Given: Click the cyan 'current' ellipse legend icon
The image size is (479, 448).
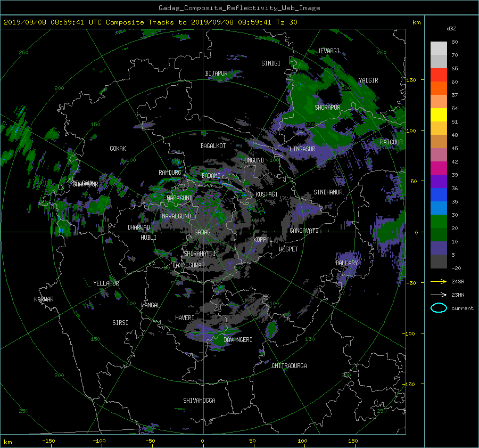Looking at the screenshot, I should 439,308.
